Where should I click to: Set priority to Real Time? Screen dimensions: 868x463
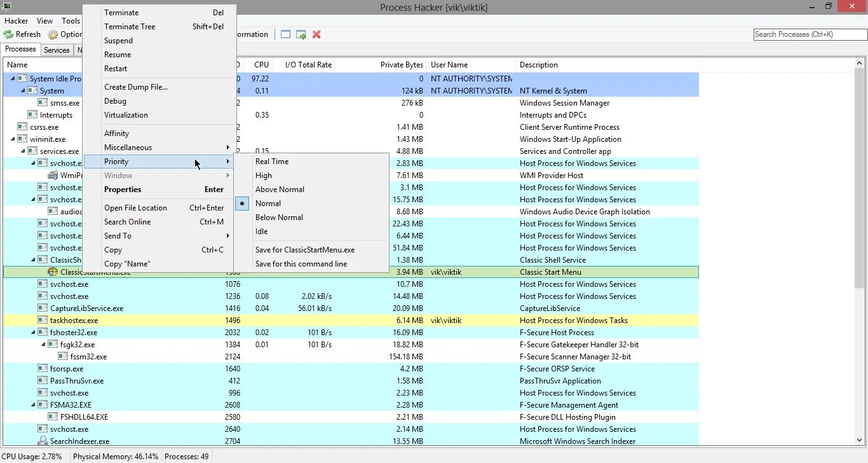click(272, 161)
